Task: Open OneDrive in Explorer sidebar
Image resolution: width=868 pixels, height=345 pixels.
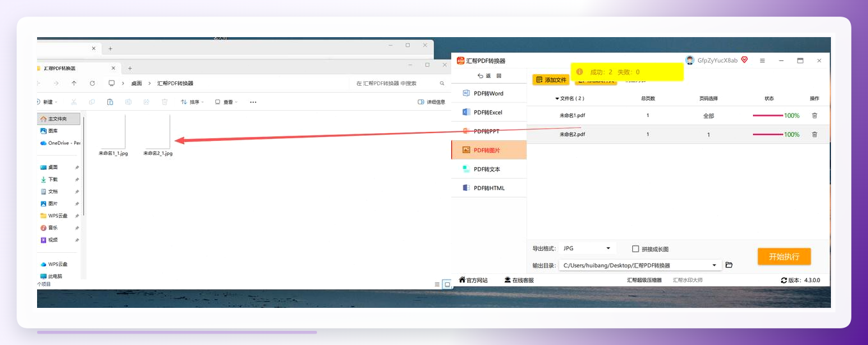Action: tap(60, 143)
